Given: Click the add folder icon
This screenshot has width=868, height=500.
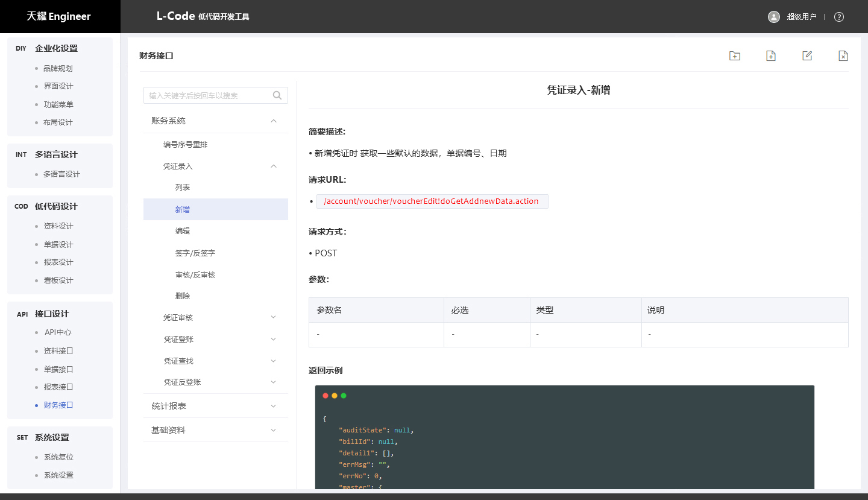Looking at the screenshot, I should click(734, 55).
